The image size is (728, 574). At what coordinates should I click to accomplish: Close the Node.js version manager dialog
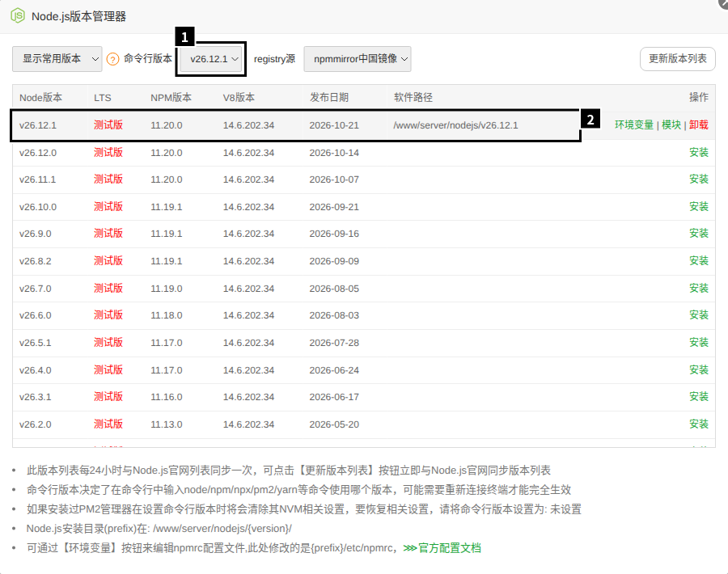[x=723, y=2]
